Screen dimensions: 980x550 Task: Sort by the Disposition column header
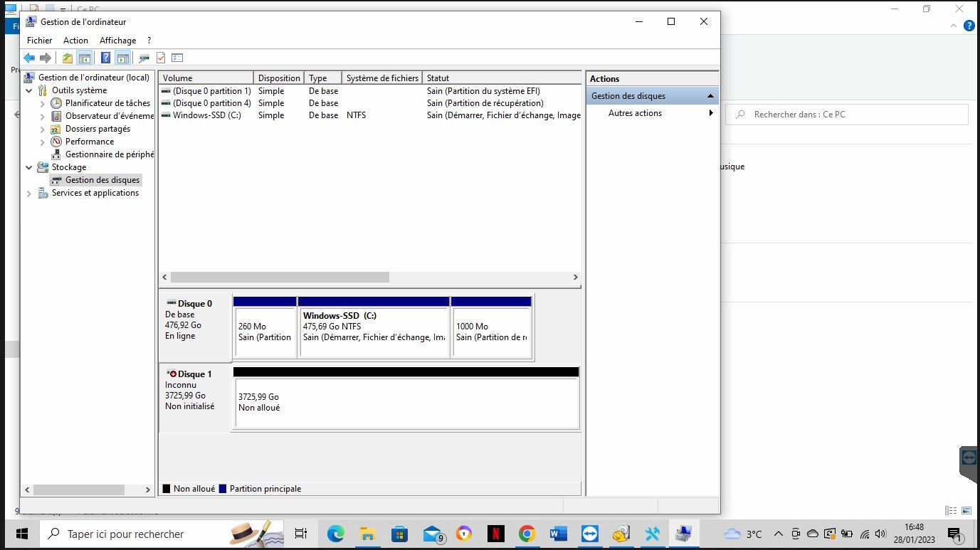(x=279, y=78)
